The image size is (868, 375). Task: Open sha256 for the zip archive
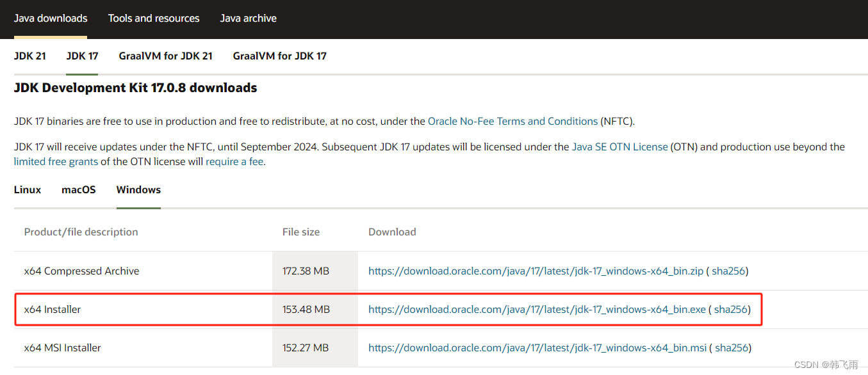(x=728, y=271)
